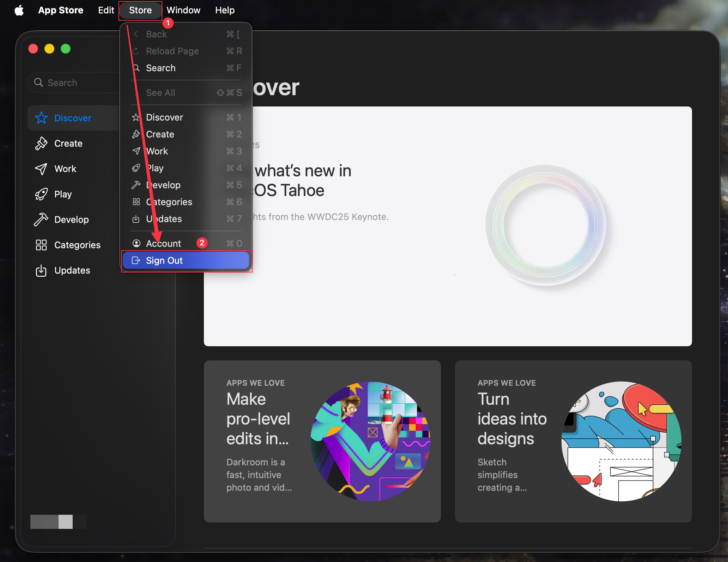Click the Work paper plane sidebar icon
The image size is (728, 562).
click(41, 169)
